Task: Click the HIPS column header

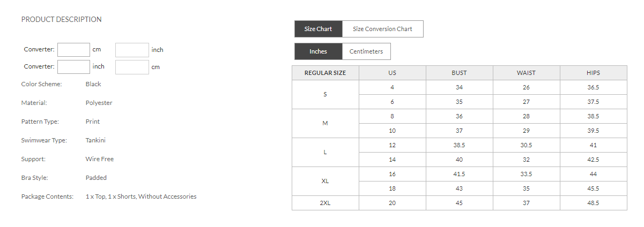Action: 593,73
